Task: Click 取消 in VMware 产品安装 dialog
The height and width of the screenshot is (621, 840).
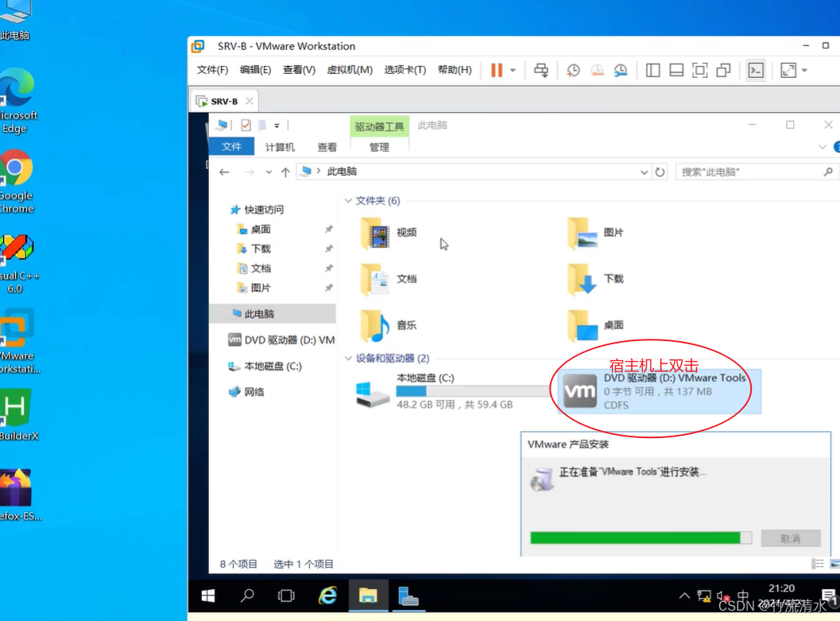Action: (x=790, y=538)
